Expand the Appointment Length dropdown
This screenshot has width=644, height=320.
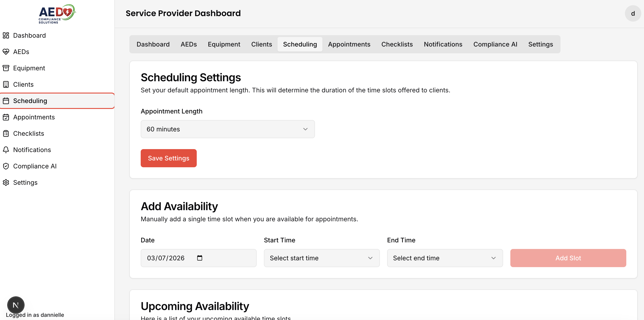[228, 129]
